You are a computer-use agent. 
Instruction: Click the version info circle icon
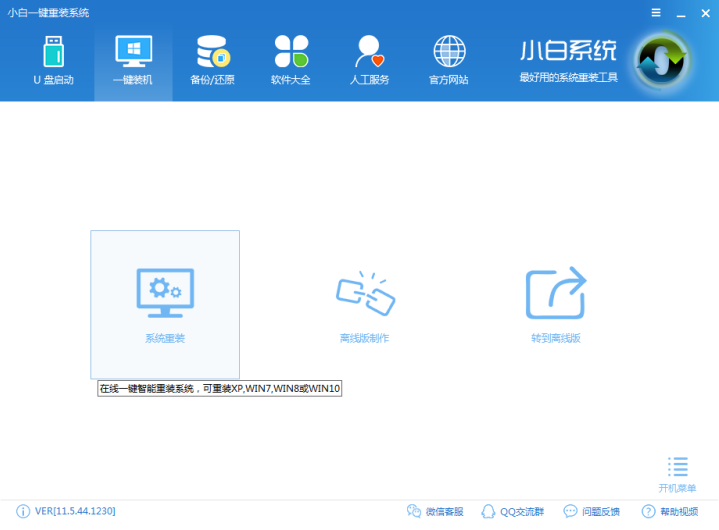point(23,511)
